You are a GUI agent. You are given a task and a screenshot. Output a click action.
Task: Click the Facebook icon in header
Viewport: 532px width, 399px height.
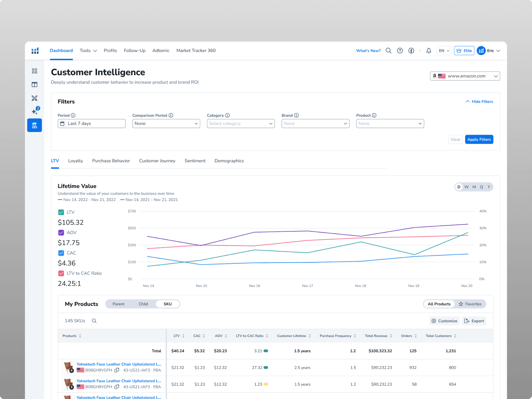point(411,51)
